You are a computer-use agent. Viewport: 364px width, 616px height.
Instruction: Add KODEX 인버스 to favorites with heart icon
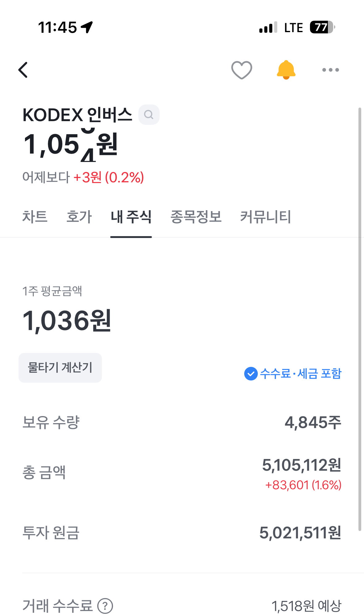tap(242, 70)
